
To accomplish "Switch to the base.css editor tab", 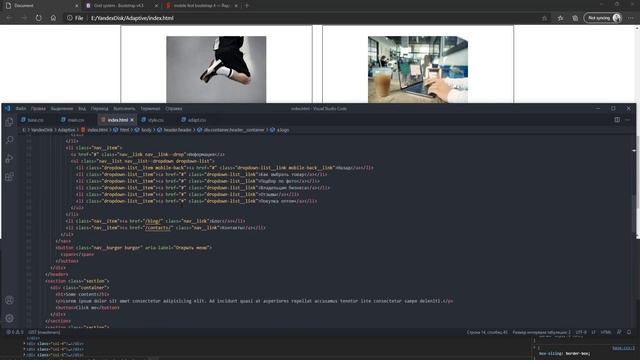I will tap(36, 120).
